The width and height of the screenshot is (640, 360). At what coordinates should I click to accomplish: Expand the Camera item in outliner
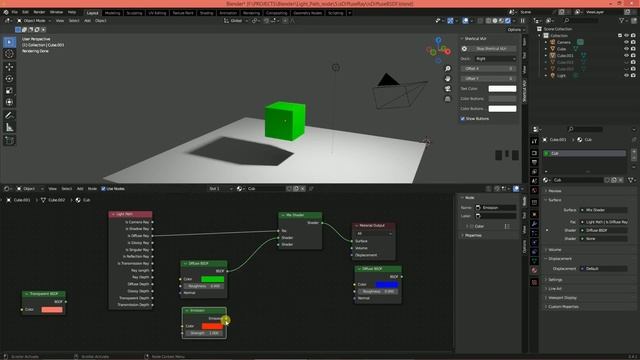click(546, 42)
